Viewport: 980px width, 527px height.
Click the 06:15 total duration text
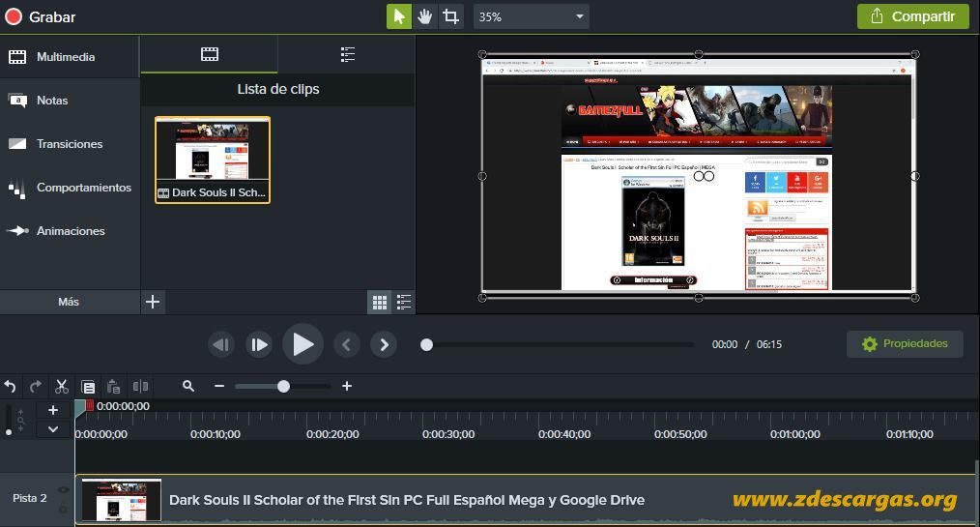click(x=768, y=344)
